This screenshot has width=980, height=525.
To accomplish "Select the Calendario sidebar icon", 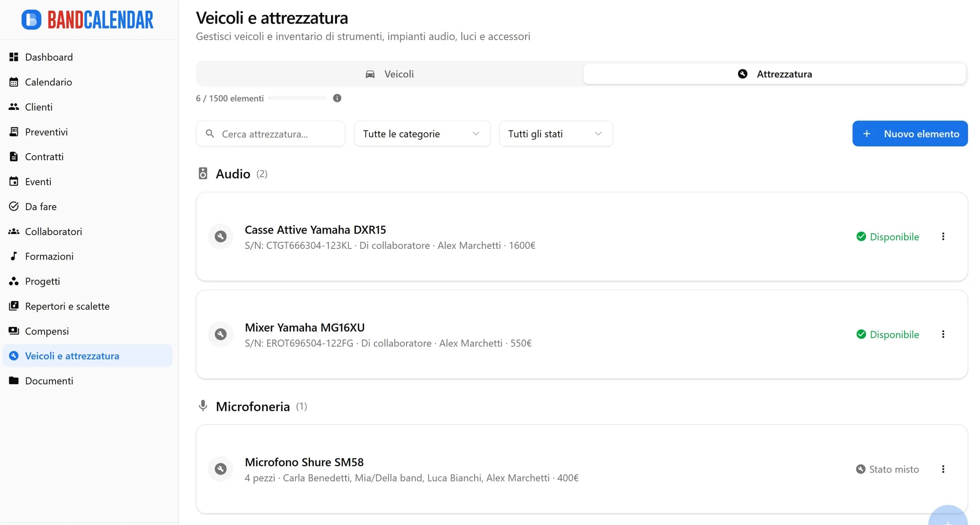I will click(13, 82).
